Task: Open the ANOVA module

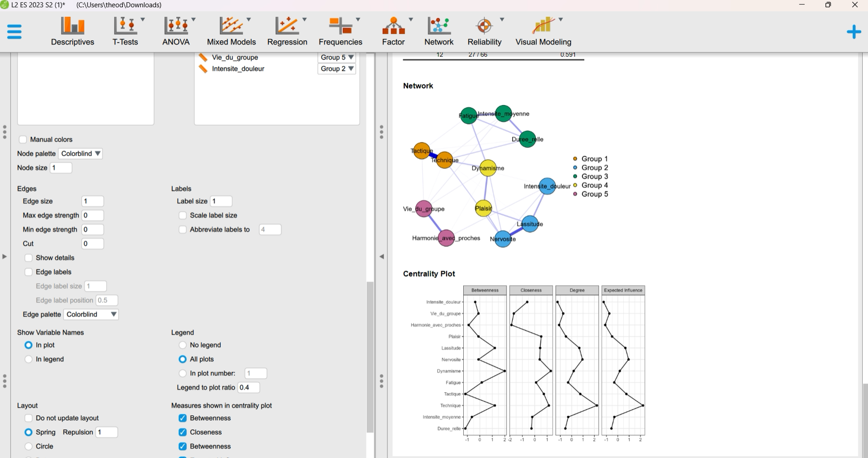Action: point(176,32)
